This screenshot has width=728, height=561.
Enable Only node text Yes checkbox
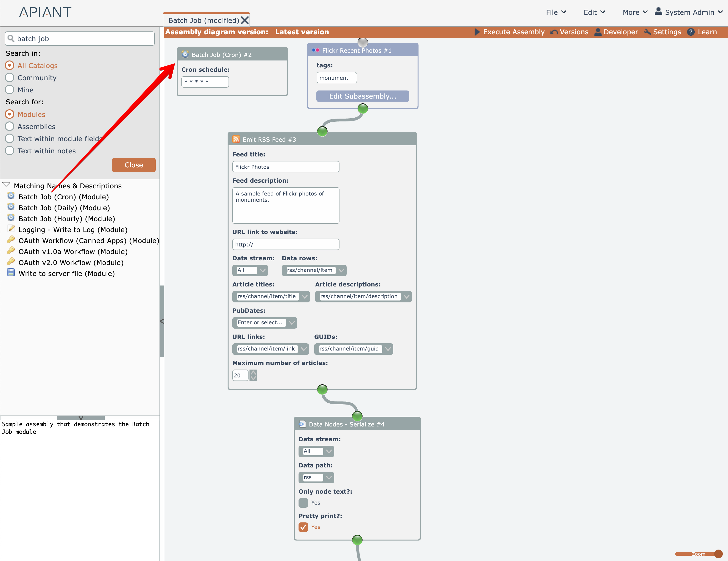click(303, 503)
